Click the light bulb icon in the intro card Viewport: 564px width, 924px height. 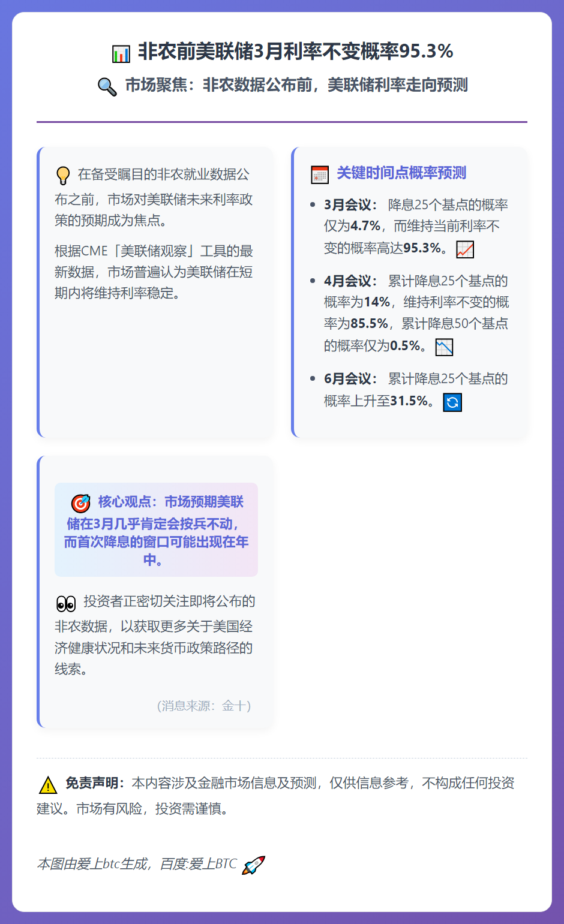click(x=63, y=176)
